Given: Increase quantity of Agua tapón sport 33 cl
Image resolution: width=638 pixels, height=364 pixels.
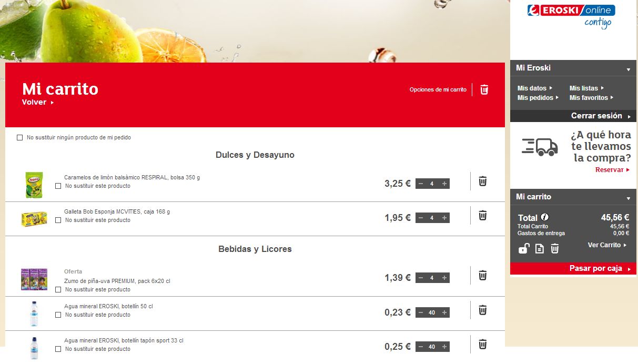Looking at the screenshot, I should pyautogui.click(x=444, y=347).
